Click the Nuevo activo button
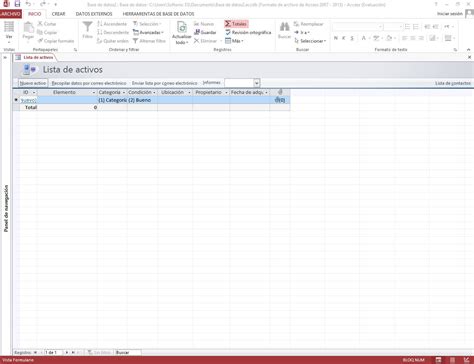 pyautogui.click(x=33, y=83)
